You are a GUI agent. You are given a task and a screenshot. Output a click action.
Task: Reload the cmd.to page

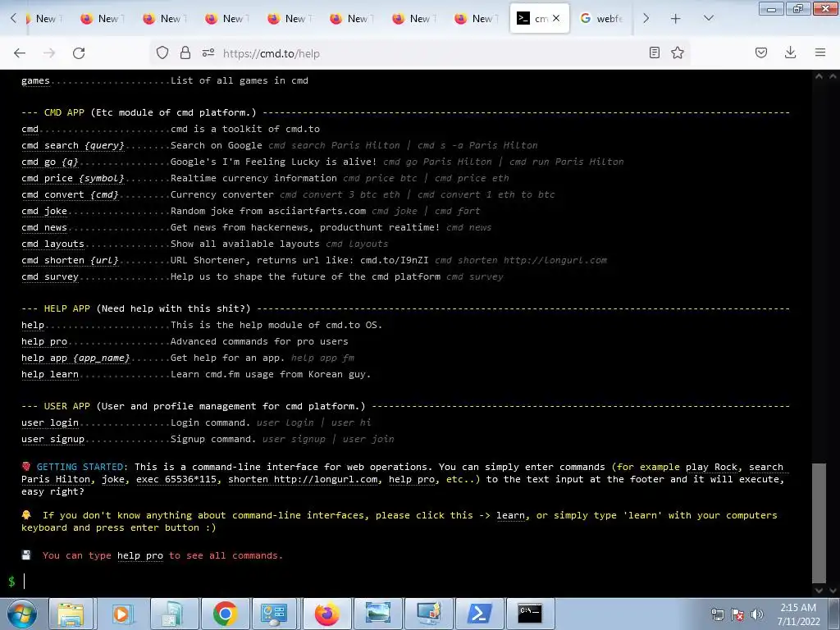click(79, 53)
